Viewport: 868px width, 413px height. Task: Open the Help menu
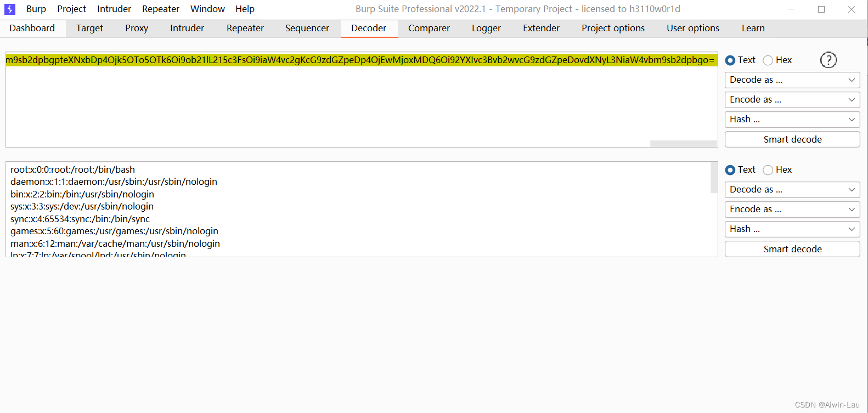pos(245,9)
